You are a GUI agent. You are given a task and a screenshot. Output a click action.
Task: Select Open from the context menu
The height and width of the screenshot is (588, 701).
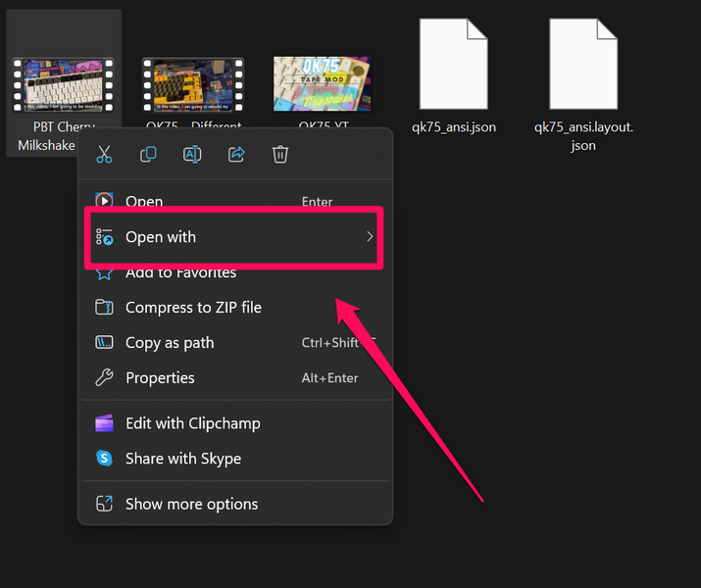coord(143,202)
